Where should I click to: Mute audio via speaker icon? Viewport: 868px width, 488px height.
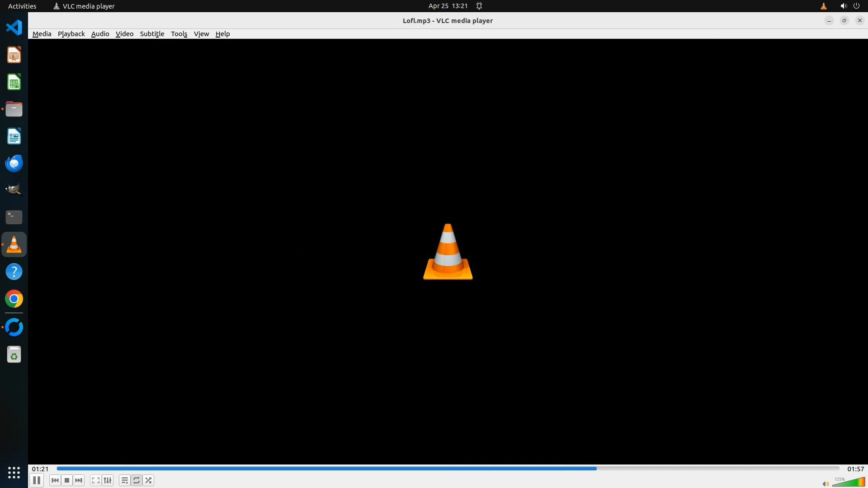click(826, 483)
